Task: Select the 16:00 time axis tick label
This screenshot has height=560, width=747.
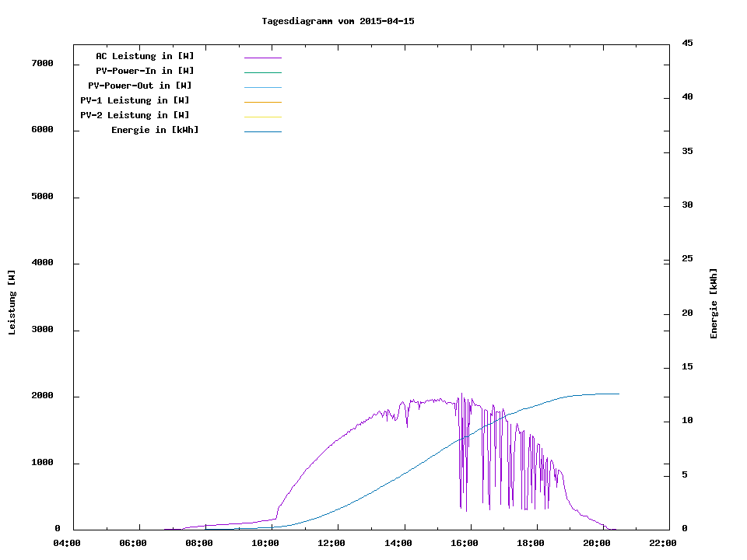Action: [x=465, y=543]
